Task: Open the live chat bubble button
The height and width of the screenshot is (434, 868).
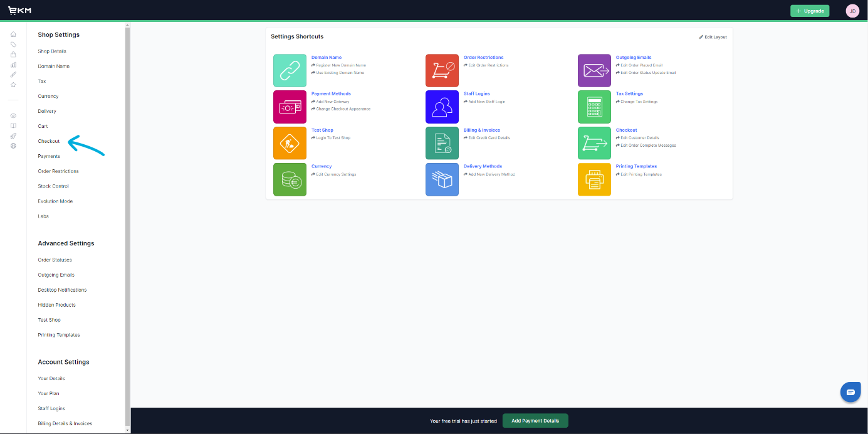Action: (x=850, y=392)
